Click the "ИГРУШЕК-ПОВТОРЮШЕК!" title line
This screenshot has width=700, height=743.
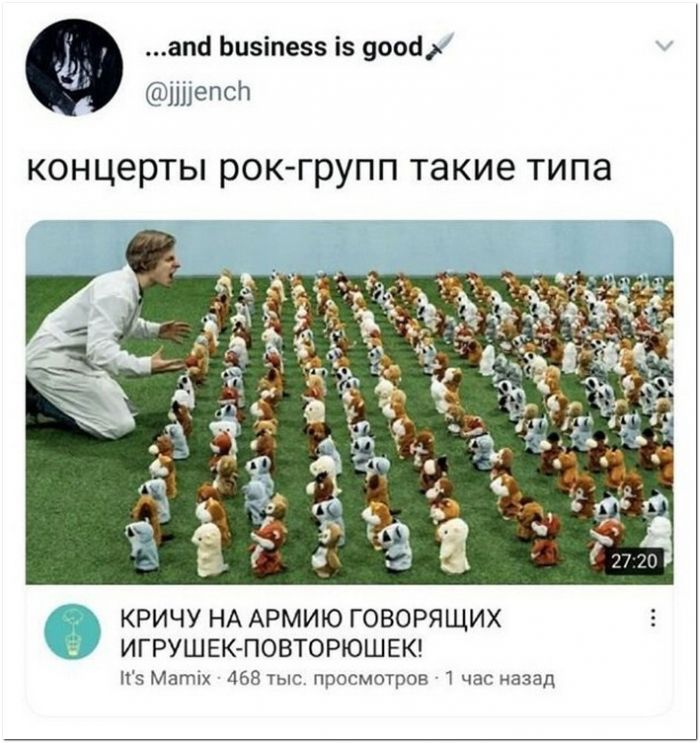click(270, 648)
